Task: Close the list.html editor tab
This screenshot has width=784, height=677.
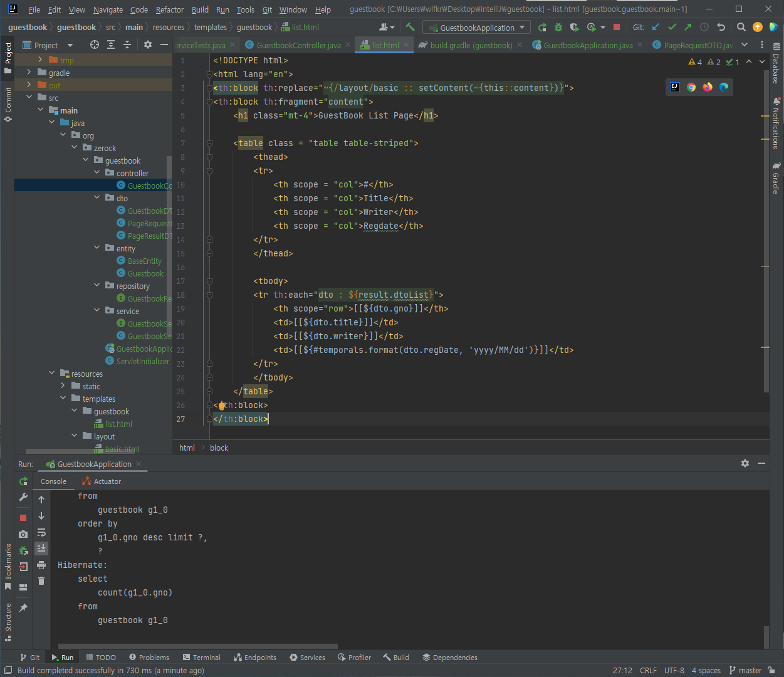Action: 406,45
